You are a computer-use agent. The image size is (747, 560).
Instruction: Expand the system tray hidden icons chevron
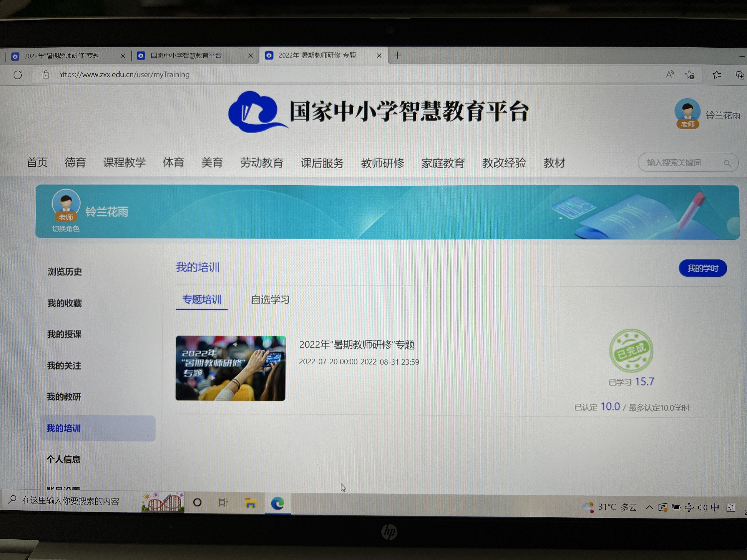pyautogui.click(x=649, y=507)
